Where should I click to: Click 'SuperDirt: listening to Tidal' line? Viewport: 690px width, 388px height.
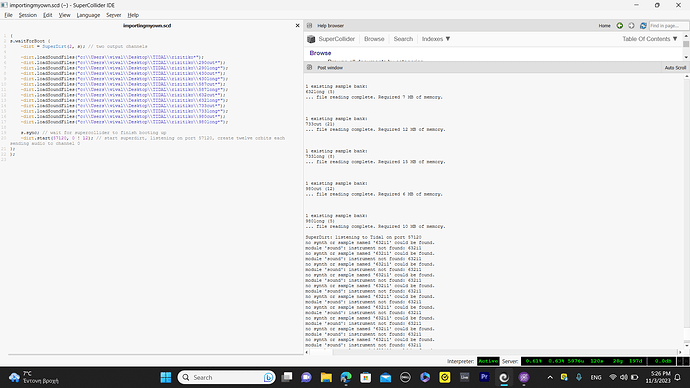pyautogui.click(x=363, y=237)
